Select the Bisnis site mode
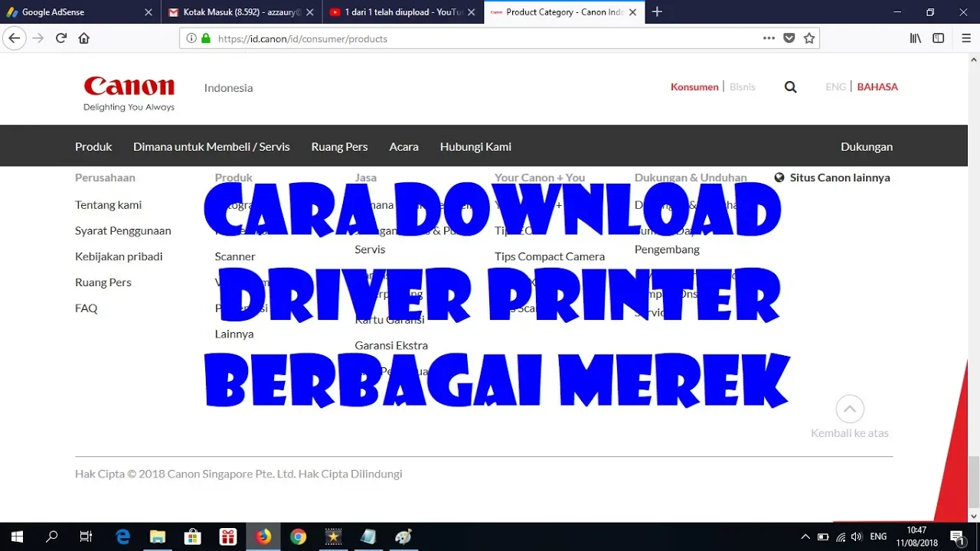Screen dimensions: 980x551 [743, 87]
